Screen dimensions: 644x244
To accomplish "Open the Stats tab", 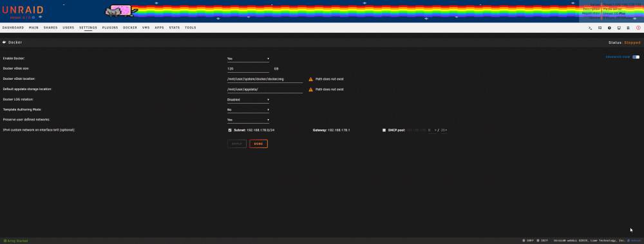I will point(175,28).
